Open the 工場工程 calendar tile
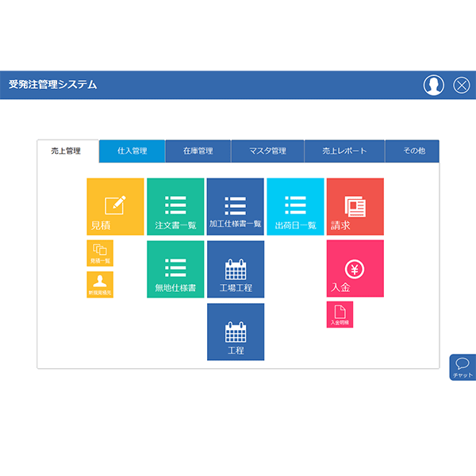This screenshot has height=476, width=476. pyautogui.click(x=236, y=269)
